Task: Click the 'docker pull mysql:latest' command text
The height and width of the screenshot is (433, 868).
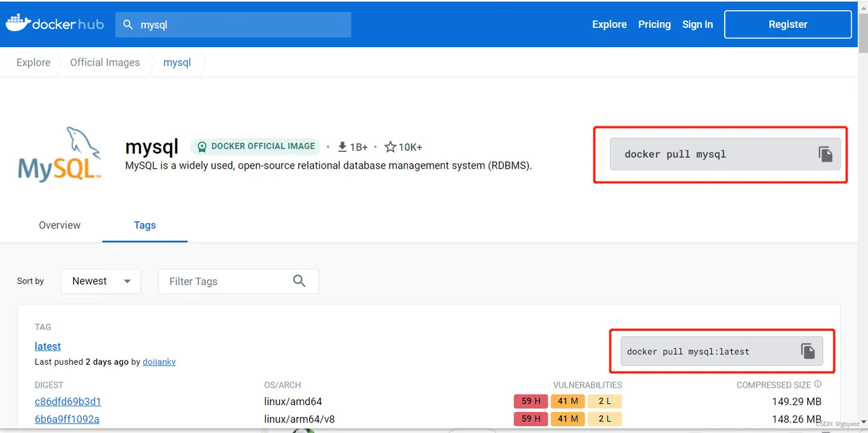Action: 688,351
